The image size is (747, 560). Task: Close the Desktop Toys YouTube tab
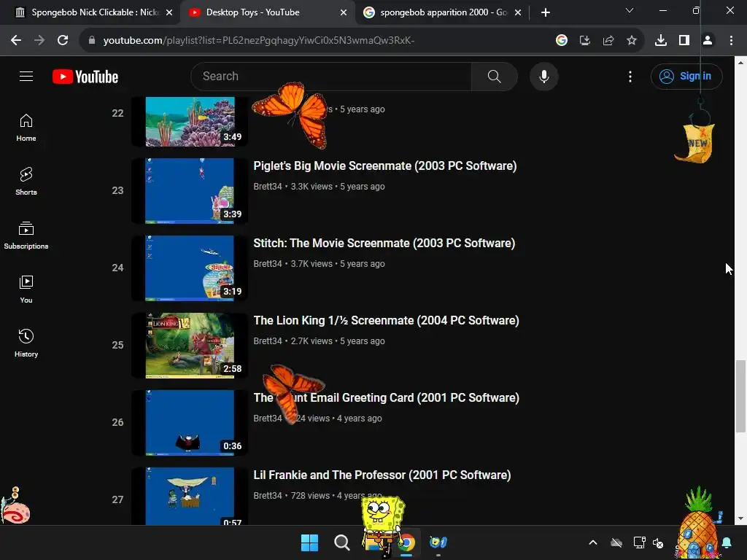pos(344,12)
